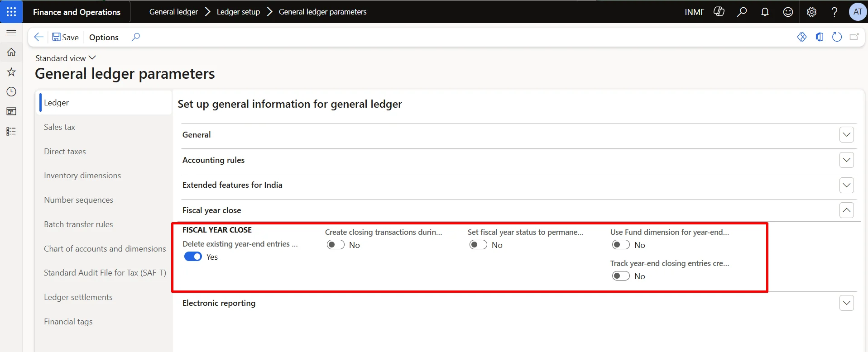
Task: Toggle Track year-end closing entries switch
Action: tap(621, 276)
